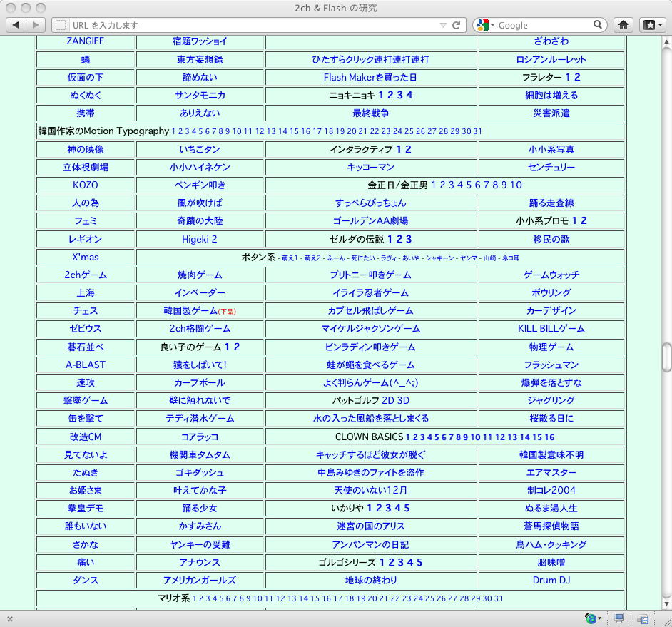672x627 pixels.
Task: Open the ゴールデンAA劇場 link
Action: (370, 221)
